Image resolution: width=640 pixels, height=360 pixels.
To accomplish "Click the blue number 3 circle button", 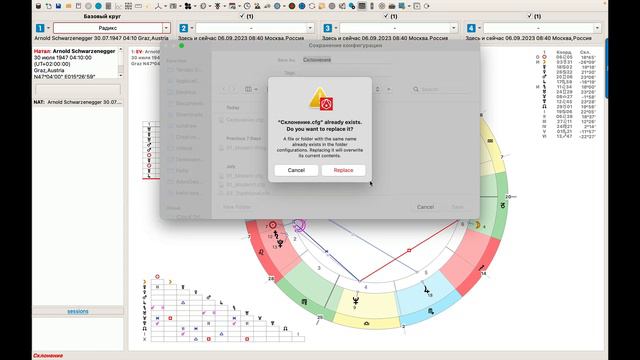I will pos(327,28).
